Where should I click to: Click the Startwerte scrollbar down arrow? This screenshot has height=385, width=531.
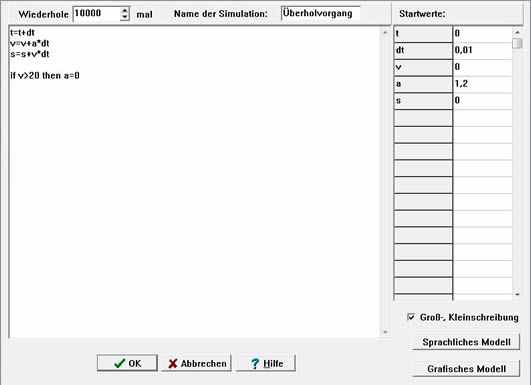[517, 295]
